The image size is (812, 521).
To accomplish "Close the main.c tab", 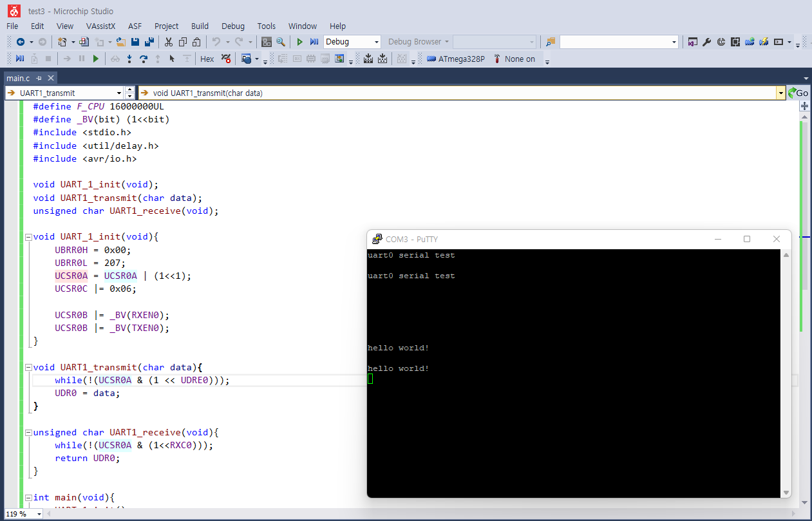I will [50, 78].
